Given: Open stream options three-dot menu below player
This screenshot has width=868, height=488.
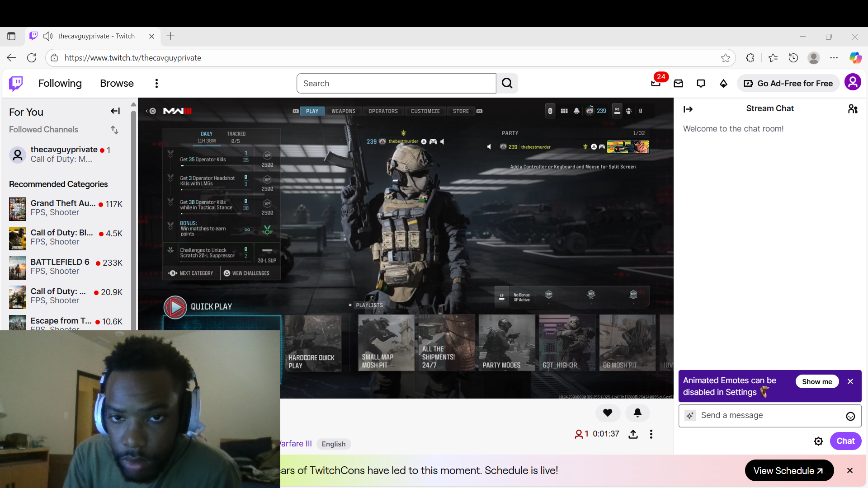Looking at the screenshot, I should coord(651,434).
